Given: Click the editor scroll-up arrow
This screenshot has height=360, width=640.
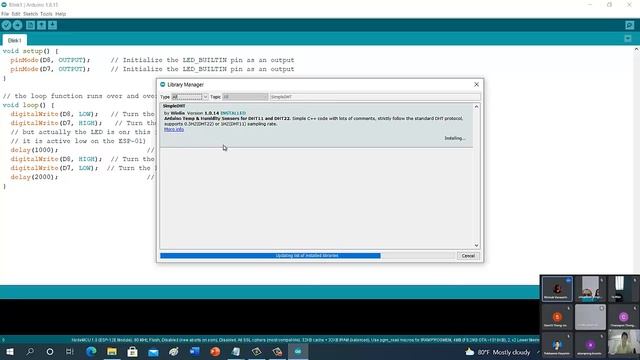Looking at the screenshot, I should coord(636,49).
